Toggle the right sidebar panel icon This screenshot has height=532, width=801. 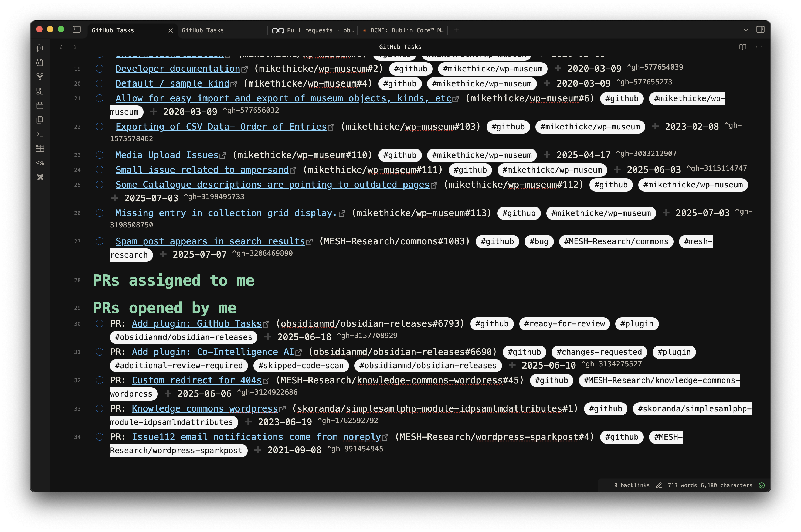(x=760, y=30)
